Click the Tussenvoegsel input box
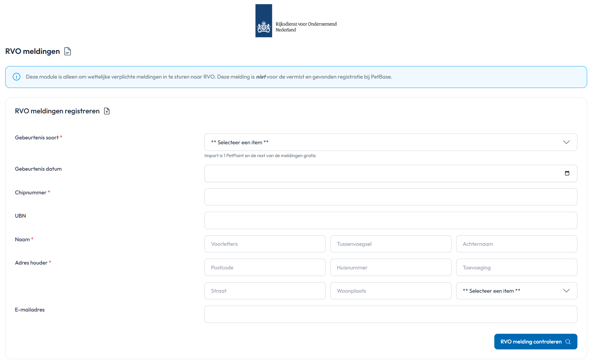The width and height of the screenshot is (592, 364). pyautogui.click(x=390, y=244)
